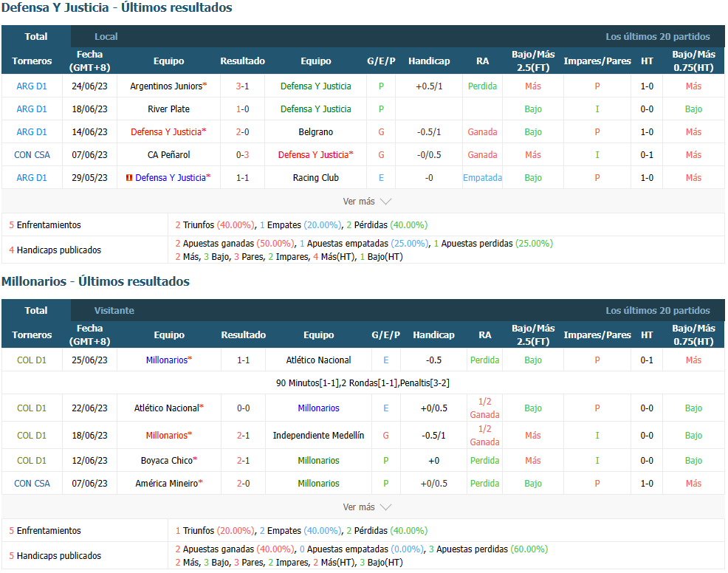Image resolution: width=728 pixels, height=573 pixels.
Task: Select Boyaca Chico team name
Action: click(x=167, y=460)
